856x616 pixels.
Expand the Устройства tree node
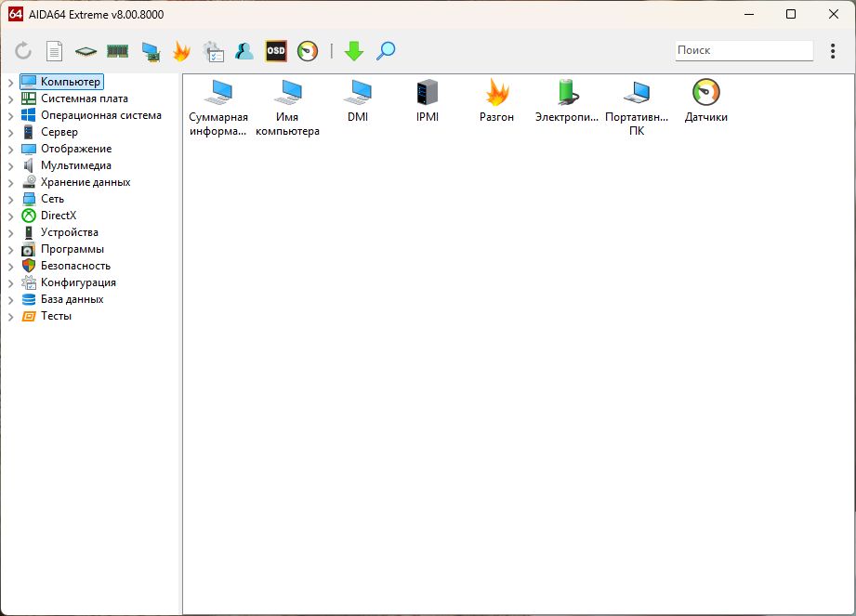[x=10, y=233]
